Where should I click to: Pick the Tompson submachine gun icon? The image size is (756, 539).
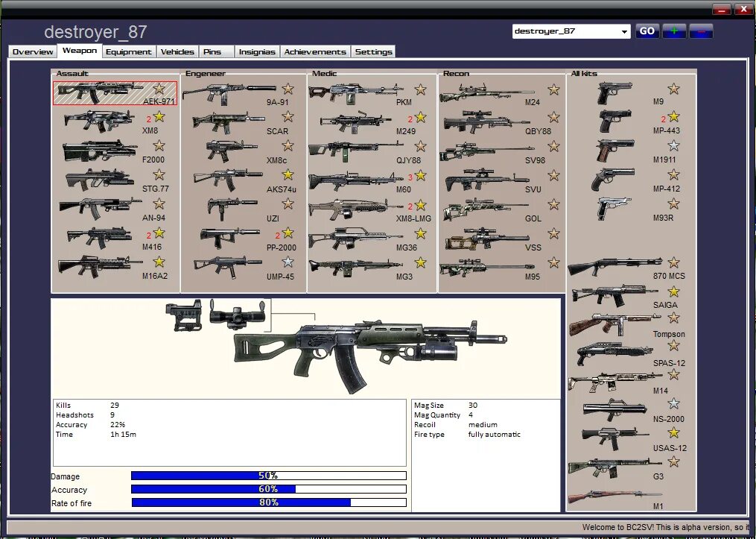(x=614, y=324)
